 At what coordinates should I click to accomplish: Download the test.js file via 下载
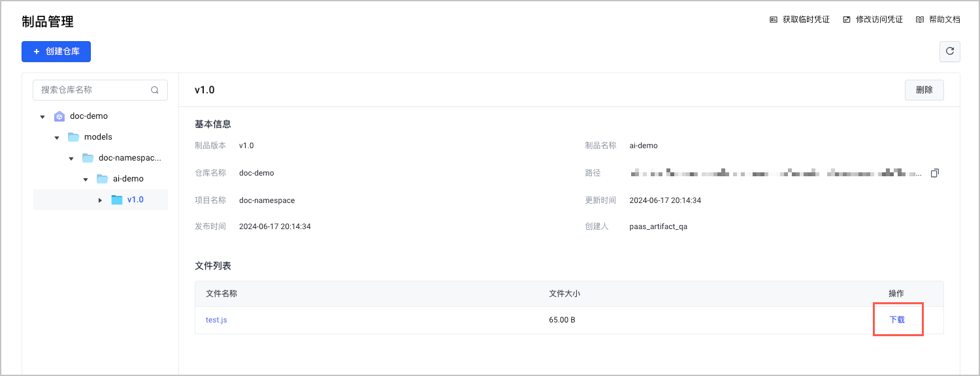point(897,320)
